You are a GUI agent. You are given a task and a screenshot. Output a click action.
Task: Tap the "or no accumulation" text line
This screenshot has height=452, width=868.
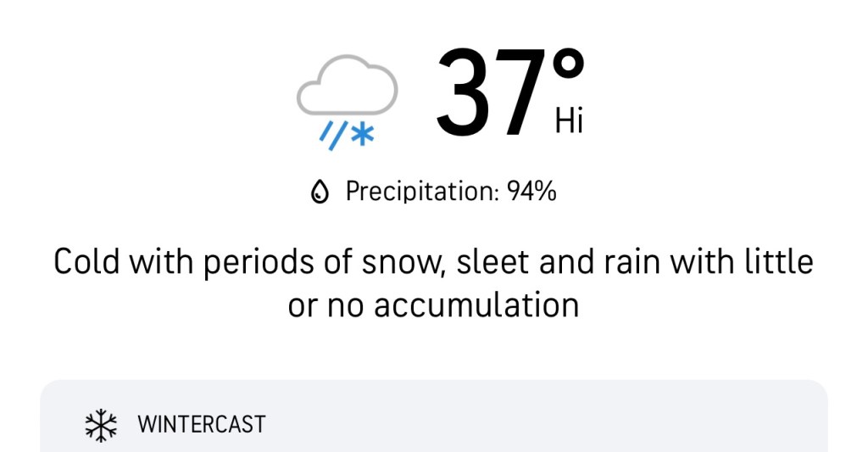433,304
